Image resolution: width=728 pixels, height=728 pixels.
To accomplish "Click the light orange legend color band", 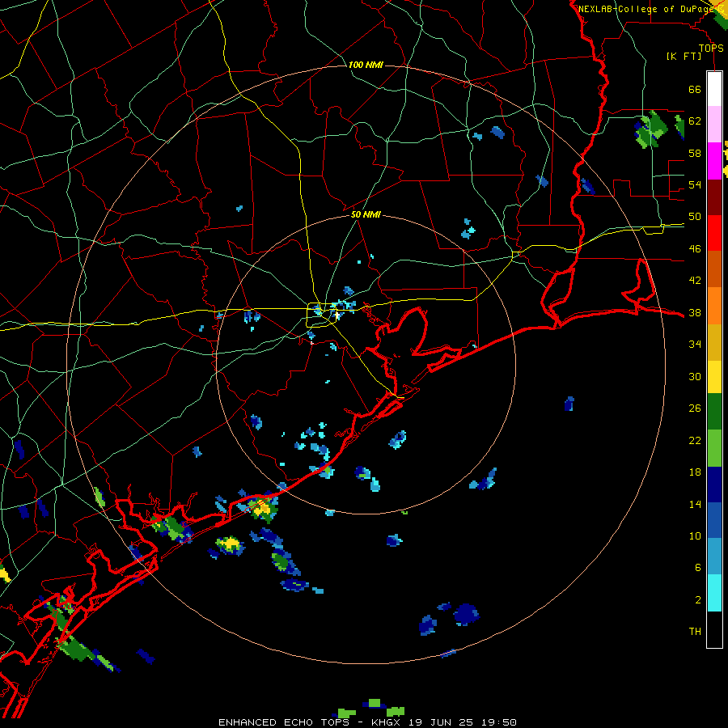I will pyautogui.click(x=714, y=306).
